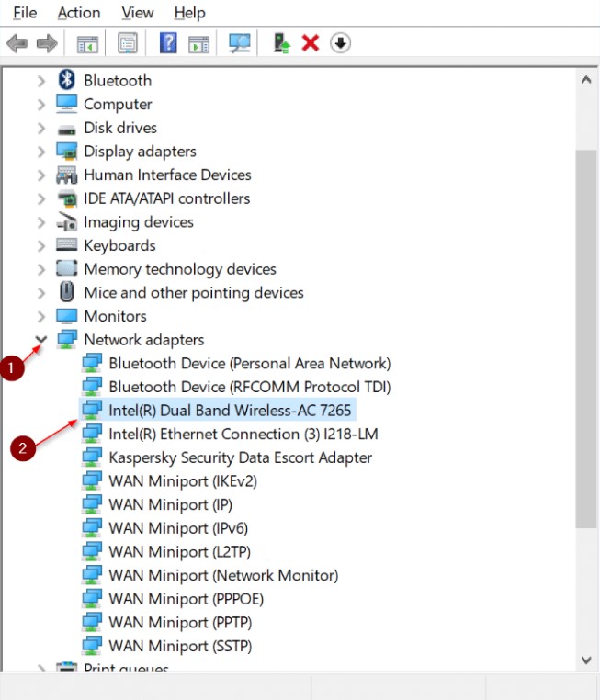Click the Network adapters category icon
Image resolution: width=600 pixels, height=700 pixels.
[67, 339]
